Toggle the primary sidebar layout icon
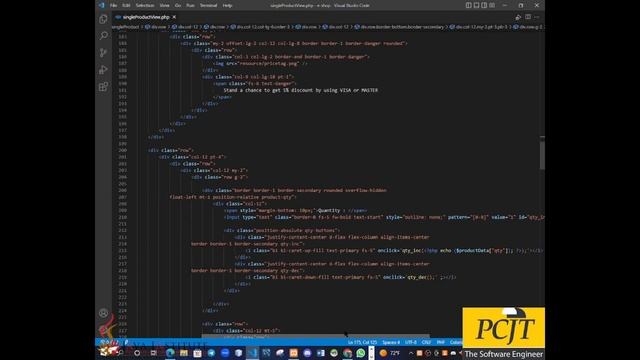 (x=469, y=5)
